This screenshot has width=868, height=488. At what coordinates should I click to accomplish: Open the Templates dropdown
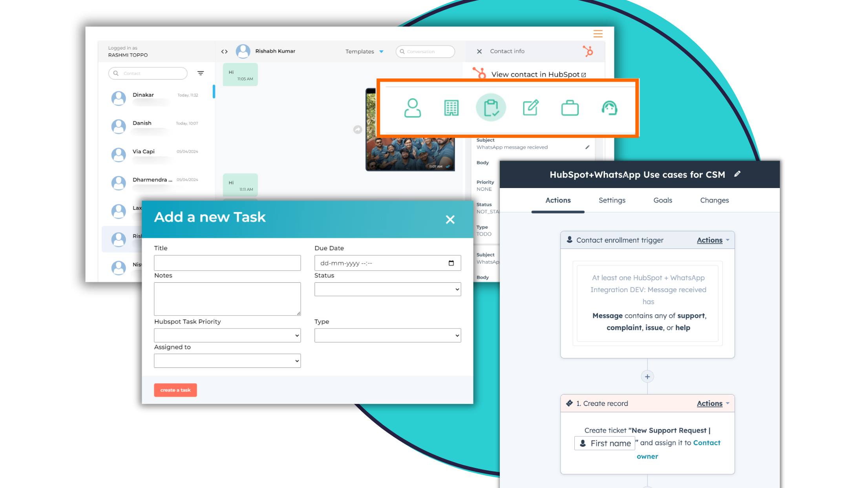364,51
